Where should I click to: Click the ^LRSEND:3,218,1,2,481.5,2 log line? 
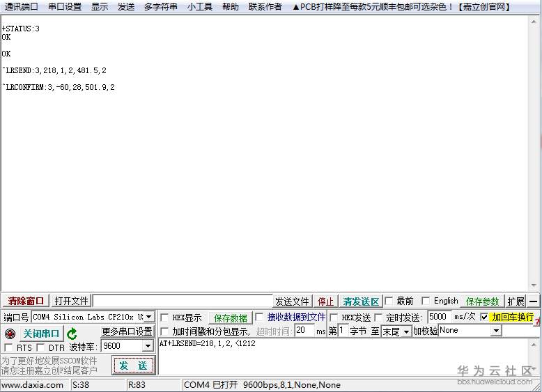coord(54,70)
